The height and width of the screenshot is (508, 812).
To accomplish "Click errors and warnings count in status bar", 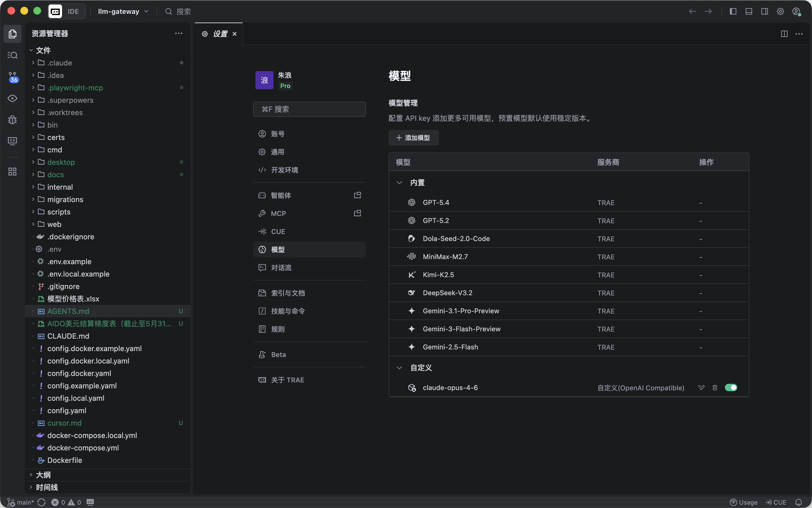I will (x=66, y=502).
